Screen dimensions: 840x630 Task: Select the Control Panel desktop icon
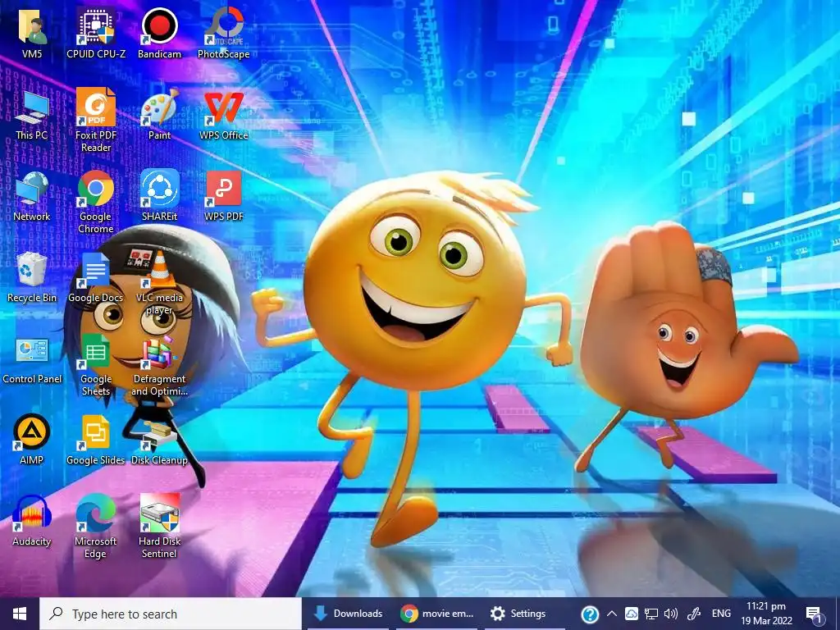click(32, 360)
